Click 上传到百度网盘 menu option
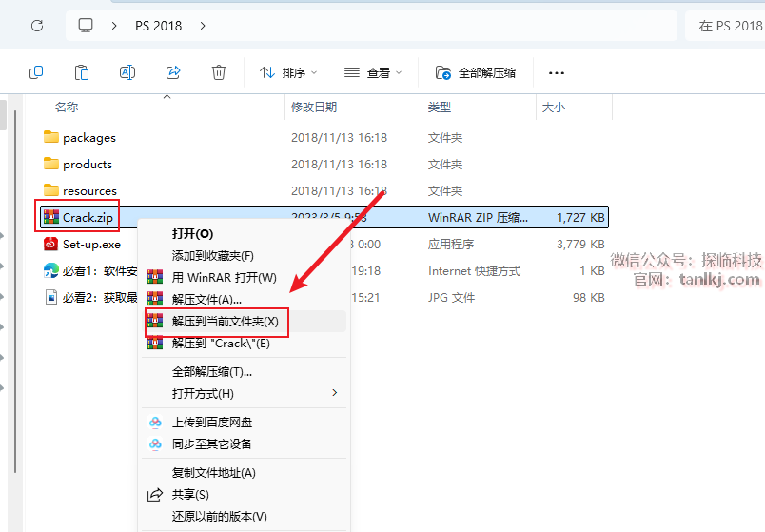 coord(211,423)
